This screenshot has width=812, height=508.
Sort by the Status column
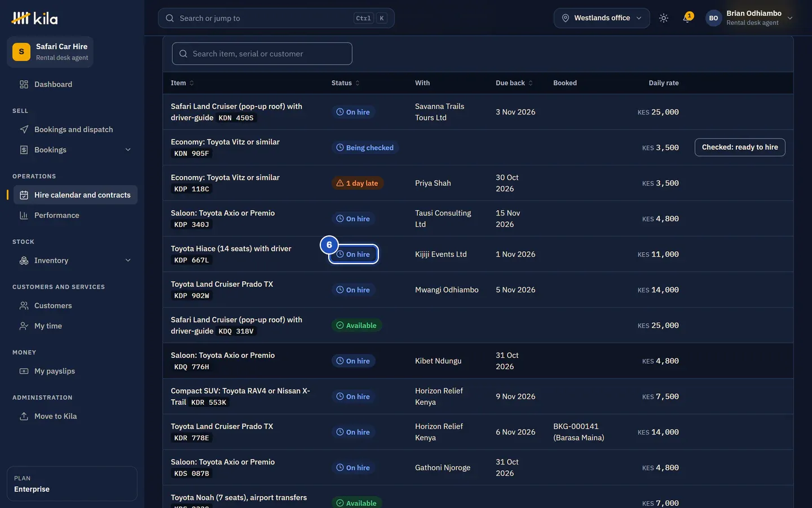click(345, 83)
